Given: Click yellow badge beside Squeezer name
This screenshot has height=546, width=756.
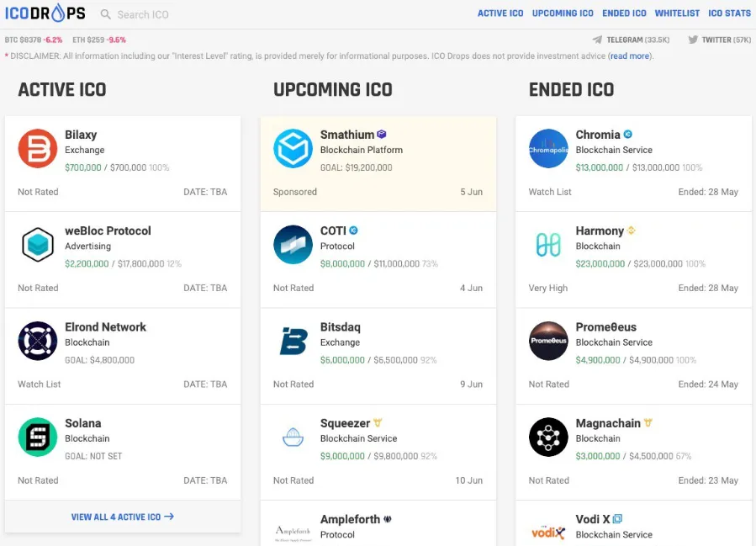Looking at the screenshot, I should point(378,422).
